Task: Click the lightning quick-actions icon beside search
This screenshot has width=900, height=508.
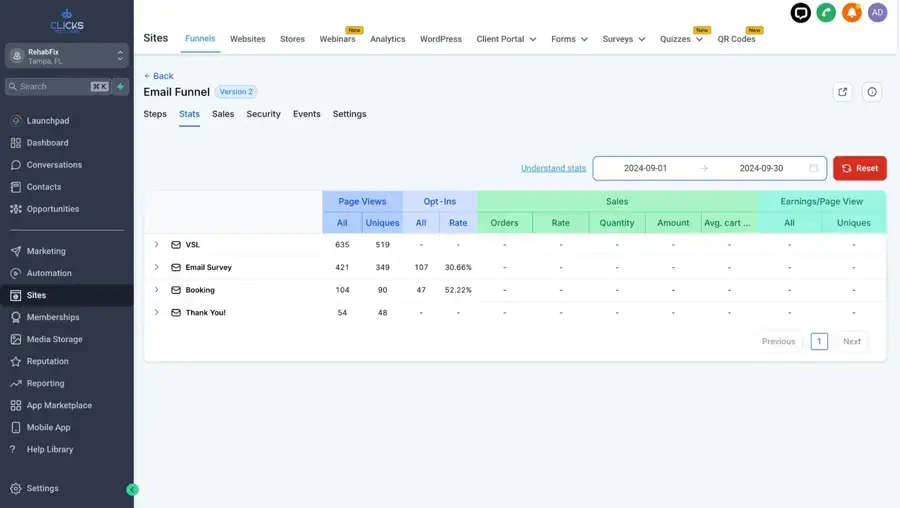Action: [x=121, y=87]
